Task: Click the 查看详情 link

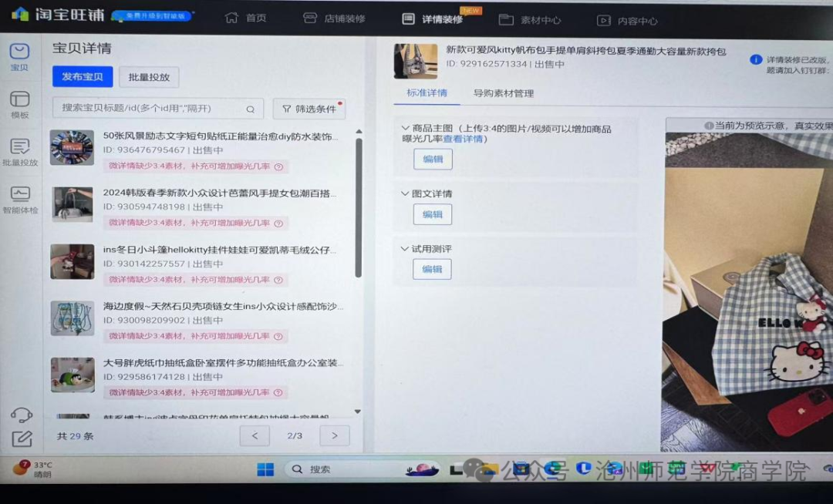Action: (x=462, y=139)
